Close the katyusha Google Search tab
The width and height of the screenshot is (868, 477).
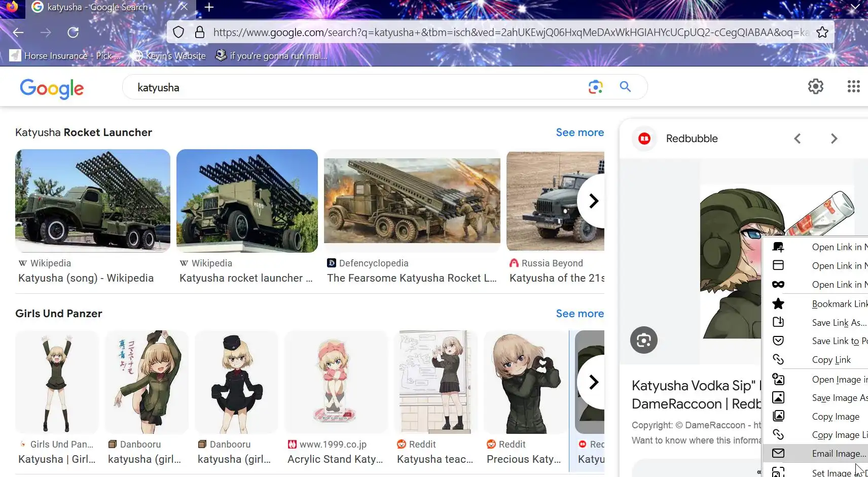[x=184, y=7]
